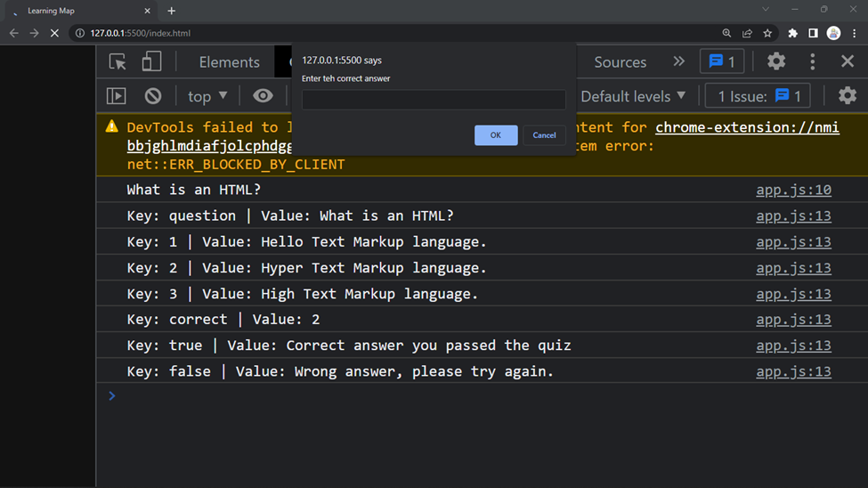This screenshot has width=868, height=488.
Task: Open app.js:13 link for Key: 2 row
Action: point(793,268)
